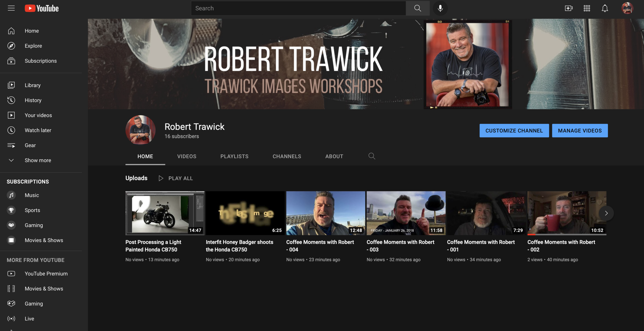
Task: Open Honda CB750 post processing thumbnail
Action: pyautogui.click(x=165, y=213)
